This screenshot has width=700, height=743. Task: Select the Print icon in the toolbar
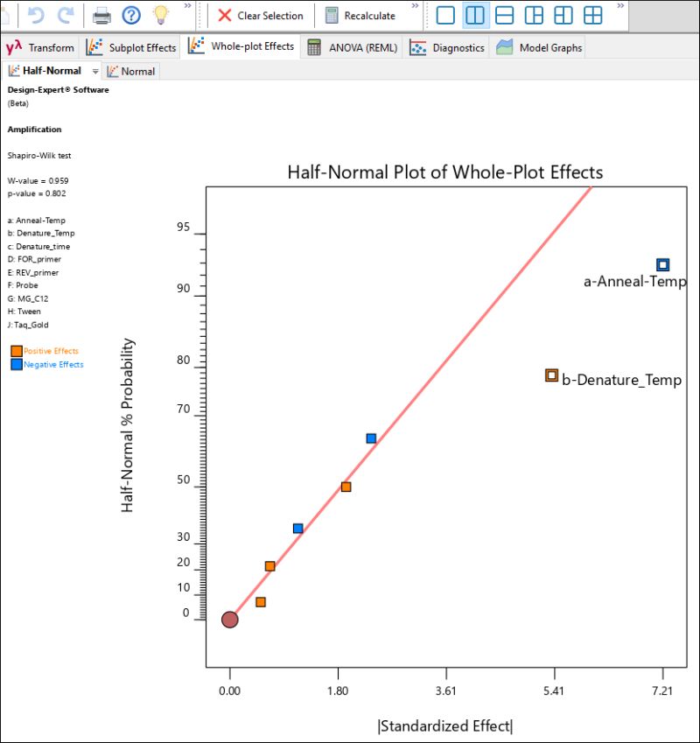tap(101, 15)
